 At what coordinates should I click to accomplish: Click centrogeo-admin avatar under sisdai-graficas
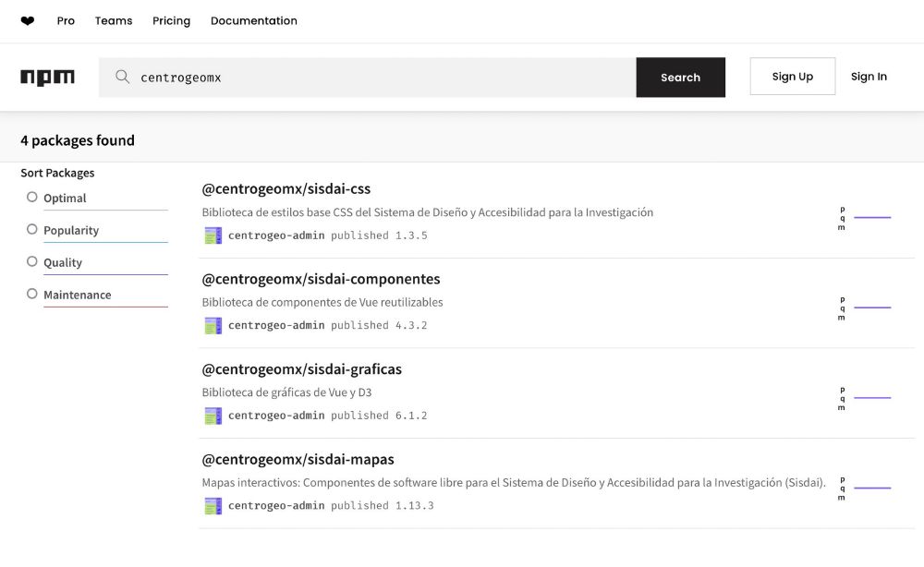click(x=213, y=416)
